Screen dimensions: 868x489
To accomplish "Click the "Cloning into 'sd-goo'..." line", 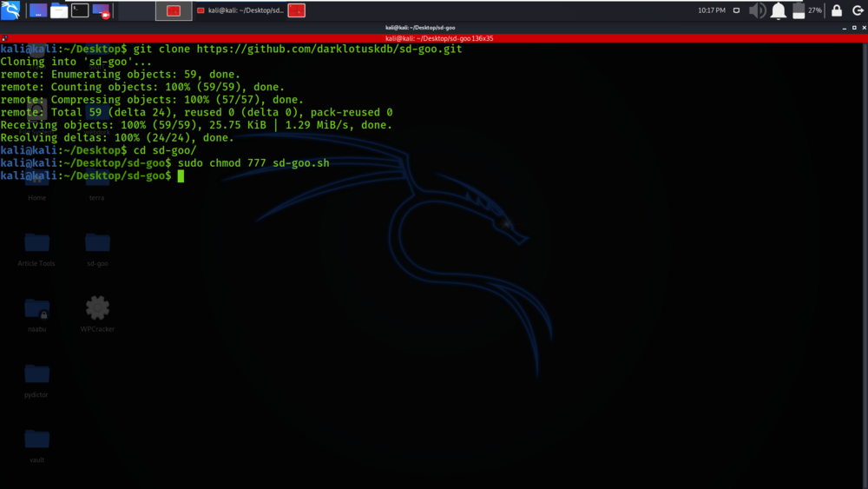I will point(76,62).
